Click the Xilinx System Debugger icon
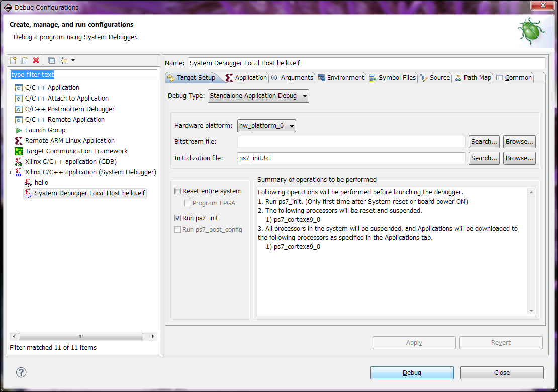 (x=19, y=172)
